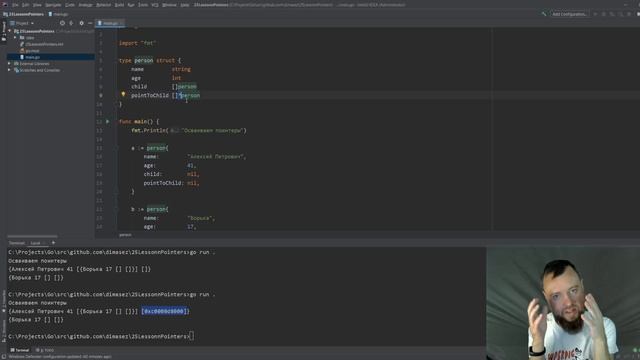This screenshot has width=640, height=360.
Task: Open the Project view dropdown
Action: point(22,23)
